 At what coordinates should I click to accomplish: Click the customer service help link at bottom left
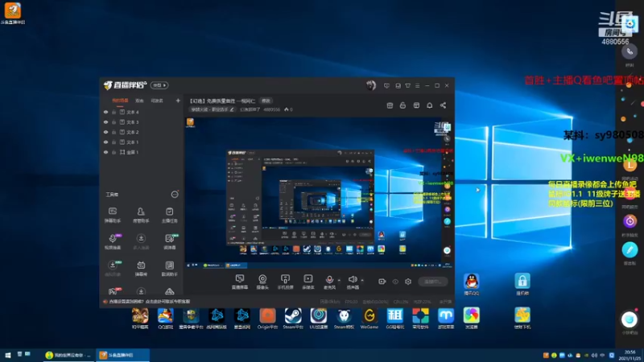tap(149, 302)
